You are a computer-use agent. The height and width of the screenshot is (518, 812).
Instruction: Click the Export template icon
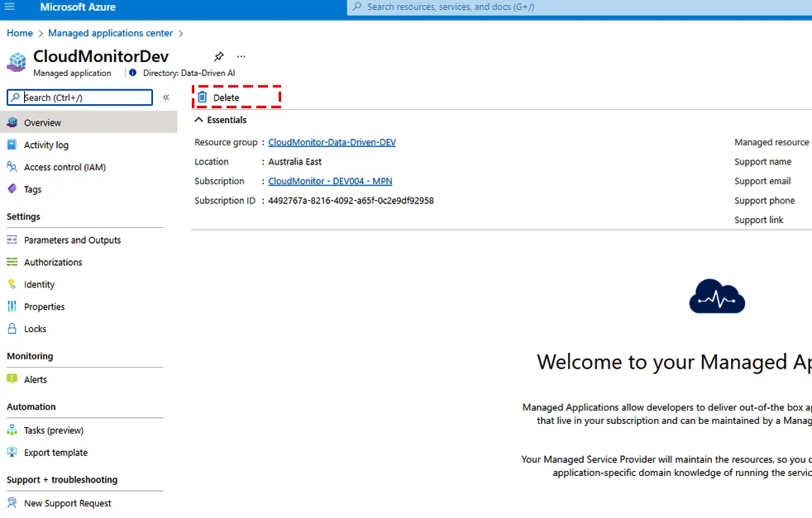click(x=12, y=452)
